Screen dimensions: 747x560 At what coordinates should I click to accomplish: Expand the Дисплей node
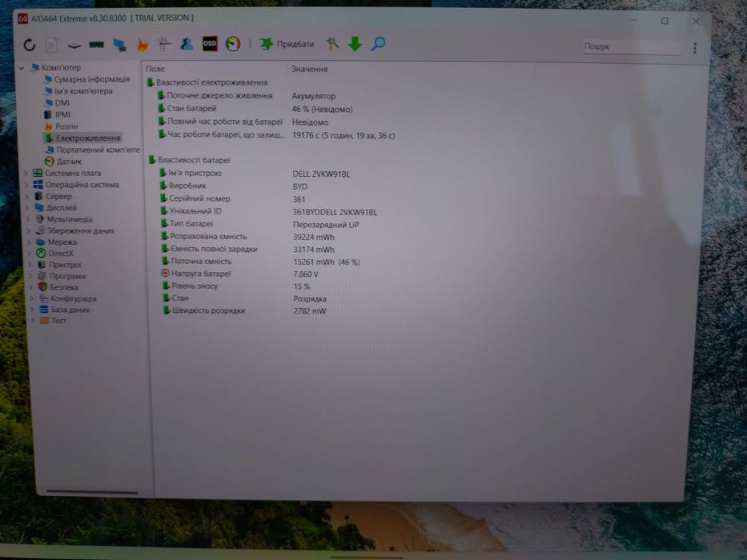tap(27, 208)
